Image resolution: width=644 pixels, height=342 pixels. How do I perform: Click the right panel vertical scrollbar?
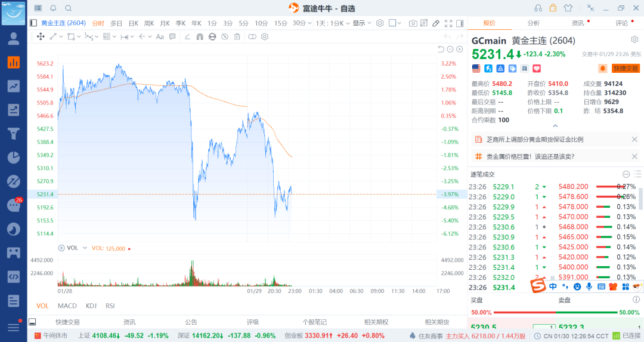(x=642, y=198)
